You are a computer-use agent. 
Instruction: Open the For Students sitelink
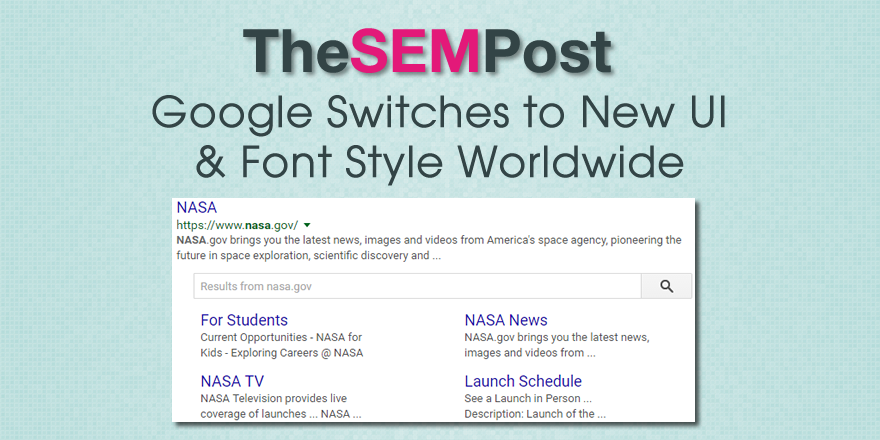[244, 320]
